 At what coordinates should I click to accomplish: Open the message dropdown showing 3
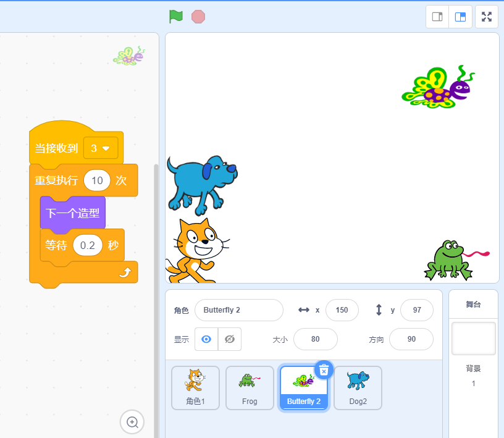(x=101, y=148)
